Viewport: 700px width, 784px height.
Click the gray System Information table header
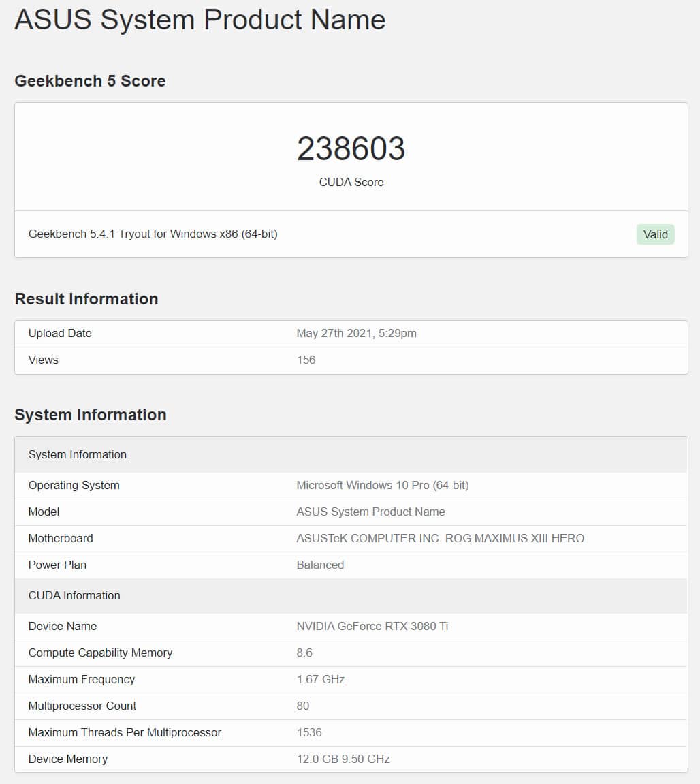pyautogui.click(x=351, y=454)
